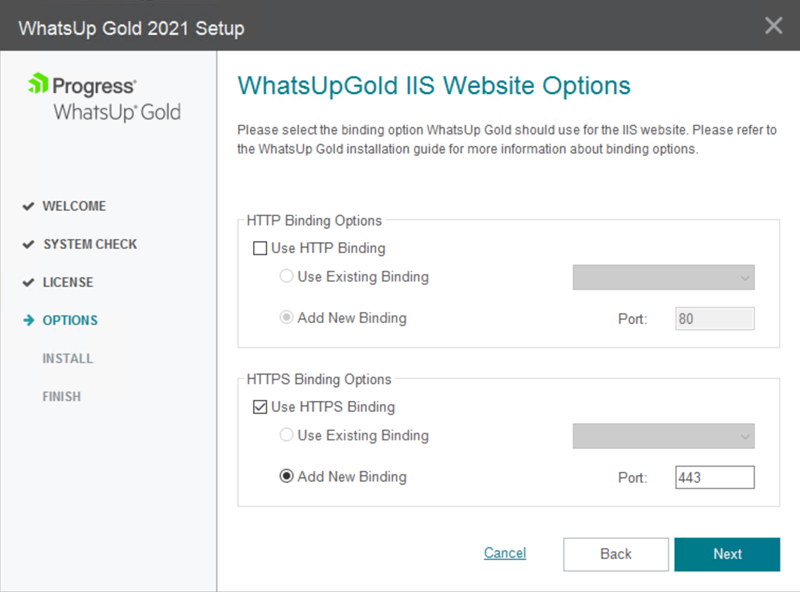Go to the WELCOME step
This screenshot has width=800, height=592.
[x=74, y=206]
